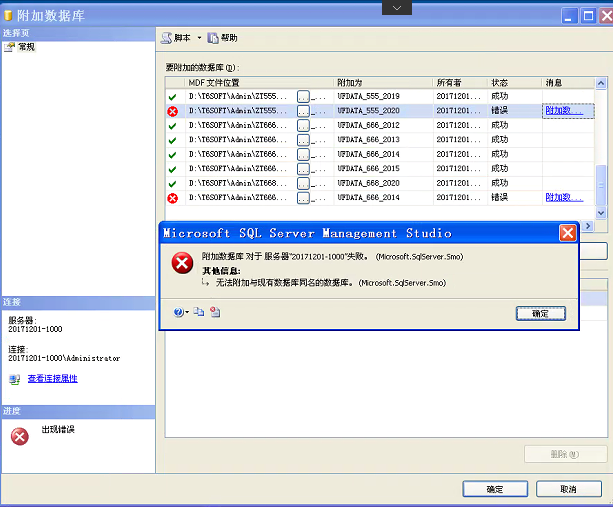
Task: Browse MDF file for UFDATA_555_2020 row
Action: (x=303, y=111)
